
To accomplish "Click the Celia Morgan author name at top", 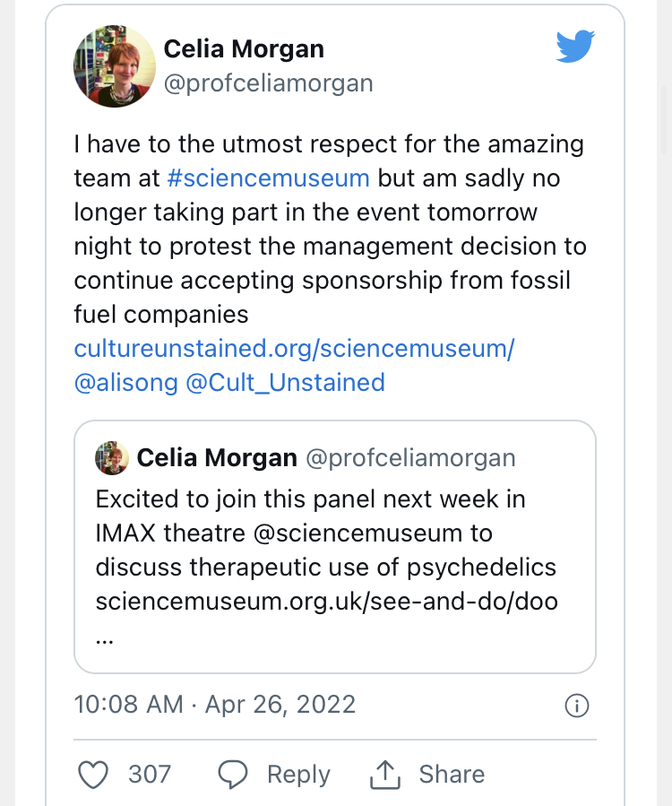I will pos(244,48).
